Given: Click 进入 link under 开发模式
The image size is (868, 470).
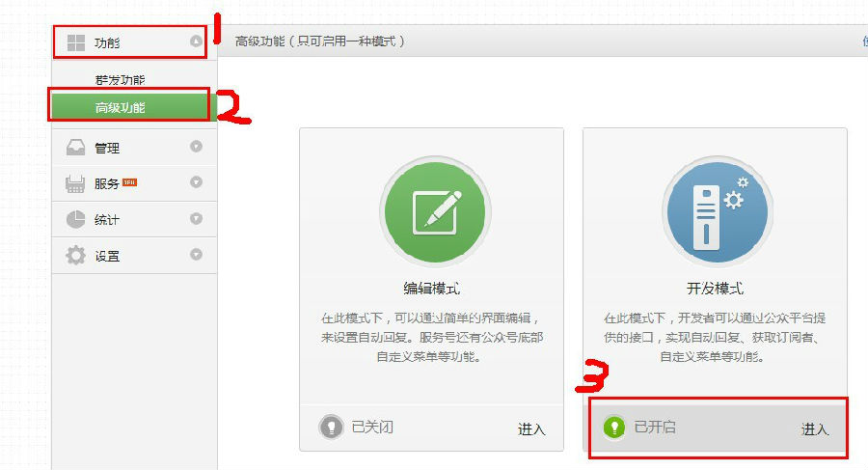Looking at the screenshot, I should [814, 429].
